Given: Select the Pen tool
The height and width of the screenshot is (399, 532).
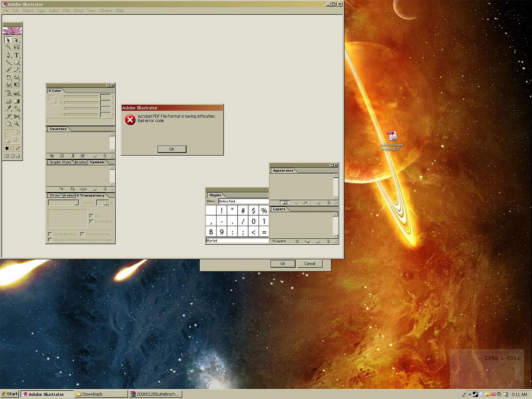Looking at the screenshot, I should (8, 55).
